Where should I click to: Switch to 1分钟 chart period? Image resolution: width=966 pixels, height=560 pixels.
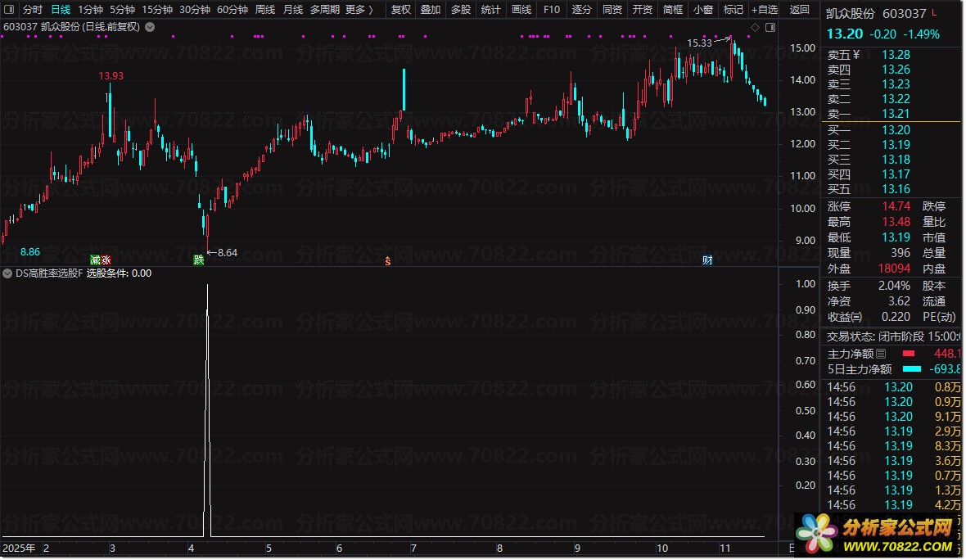pyautogui.click(x=91, y=9)
